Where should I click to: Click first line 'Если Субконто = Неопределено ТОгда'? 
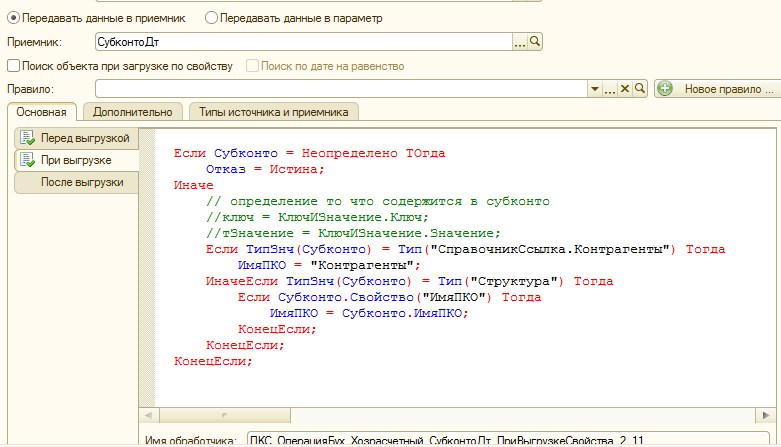click(x=309, y=153)
